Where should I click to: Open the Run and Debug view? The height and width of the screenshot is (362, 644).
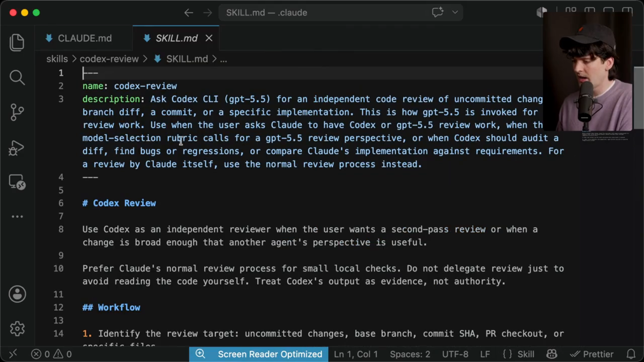tap(17, 147)
